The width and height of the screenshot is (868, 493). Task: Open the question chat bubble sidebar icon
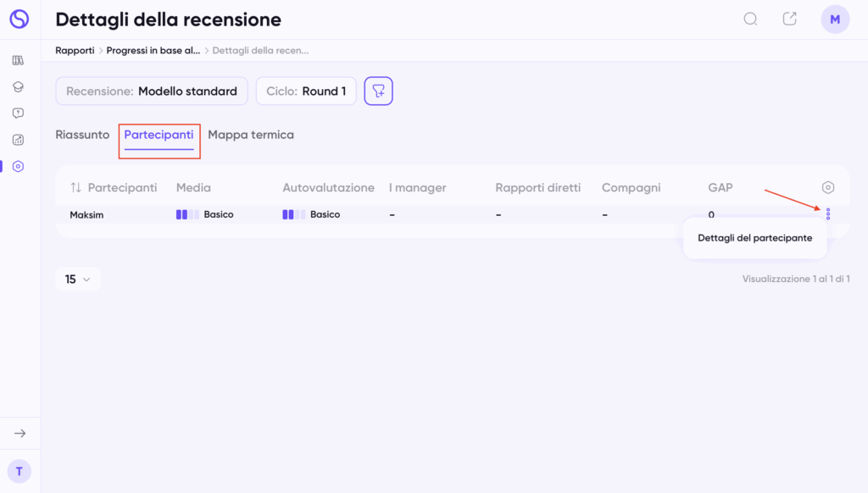[19, 114]
